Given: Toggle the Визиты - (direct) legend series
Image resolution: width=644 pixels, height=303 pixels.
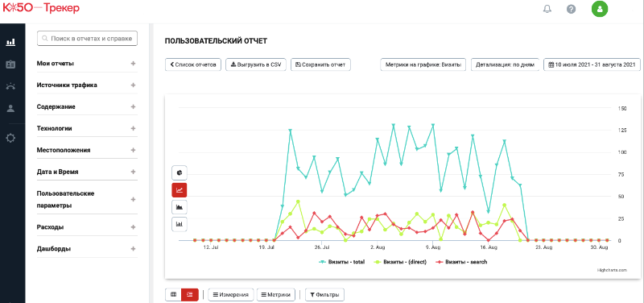Looking at the screenshot, I should click(x=400, y=262).
